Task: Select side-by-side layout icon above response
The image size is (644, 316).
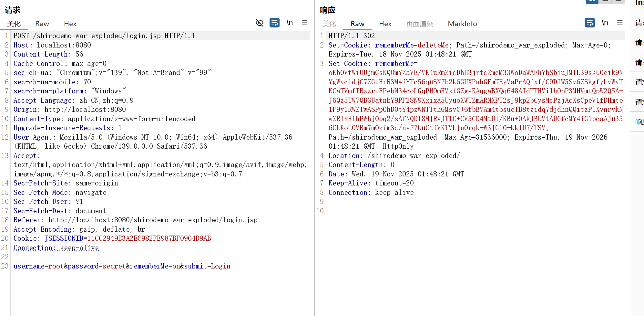Action: [592, 2]
